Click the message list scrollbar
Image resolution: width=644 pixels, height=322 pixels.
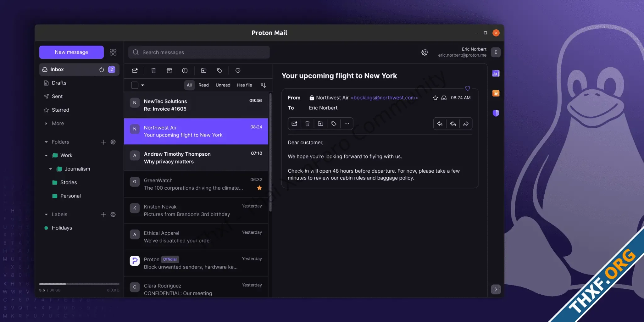coord(270,152)
